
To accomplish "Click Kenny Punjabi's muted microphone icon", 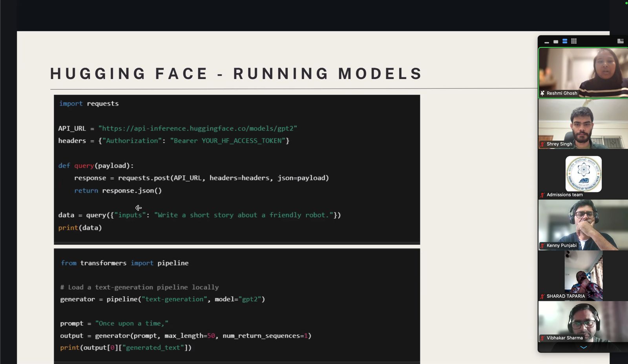I will click(x=542, y=246).
